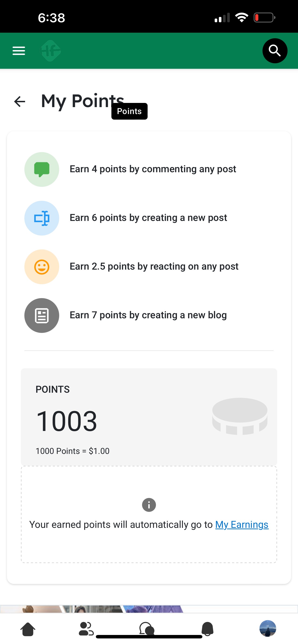Tap the Points tooltip label
The height and width of the screenshot is (644, 298).
pyautogui.click(x=129, y=111)
